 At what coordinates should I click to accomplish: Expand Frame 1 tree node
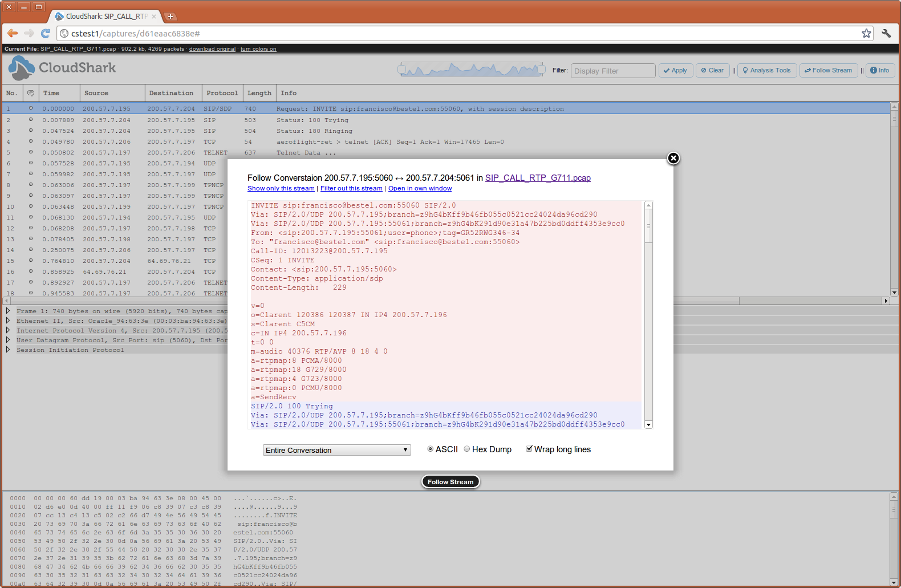(x=8, y=311)
